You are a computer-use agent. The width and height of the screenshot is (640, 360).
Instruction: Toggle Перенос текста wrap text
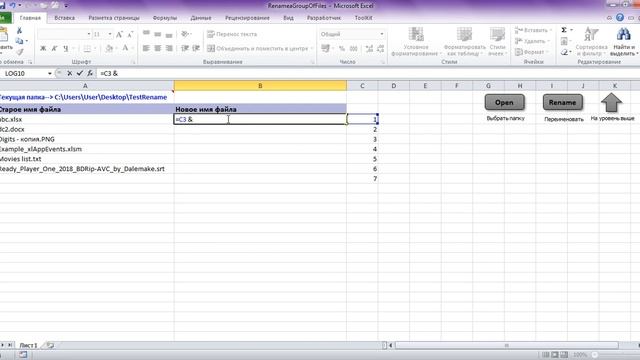coord(232,34)
